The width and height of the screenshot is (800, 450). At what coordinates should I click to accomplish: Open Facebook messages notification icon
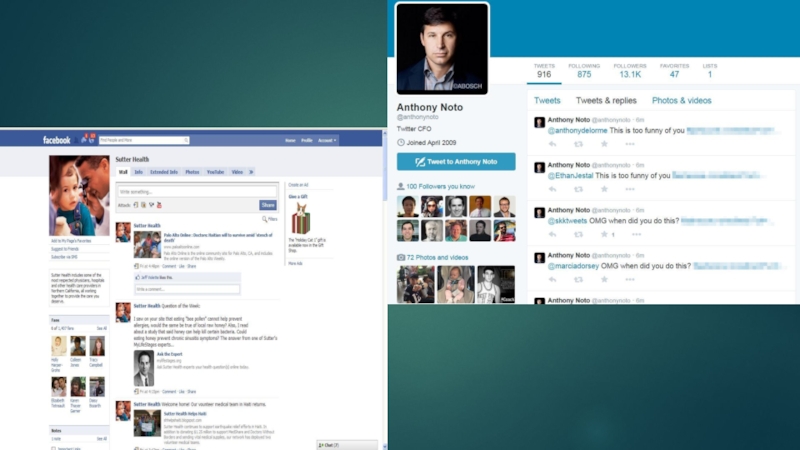[84, 139]
